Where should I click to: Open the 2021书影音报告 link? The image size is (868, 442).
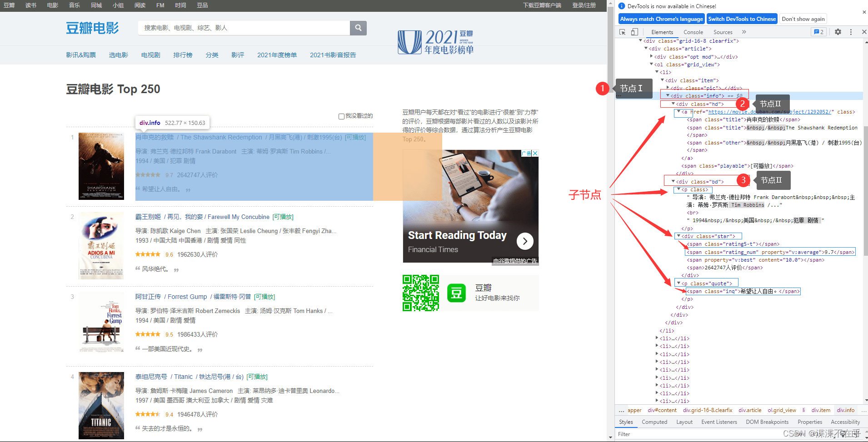click(x=333, y=55)
